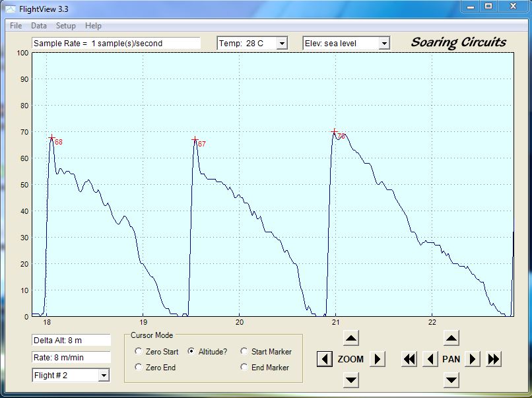532x398 pixels.
Task: Click the x-axis label 22
Action: click(432, 322)
